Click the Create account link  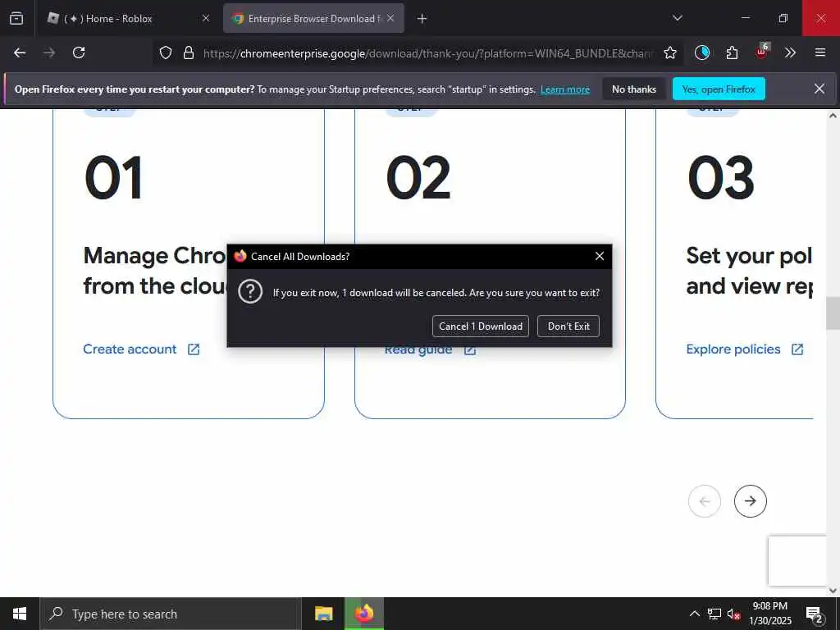pyautogui.click(x=141, y=349)
